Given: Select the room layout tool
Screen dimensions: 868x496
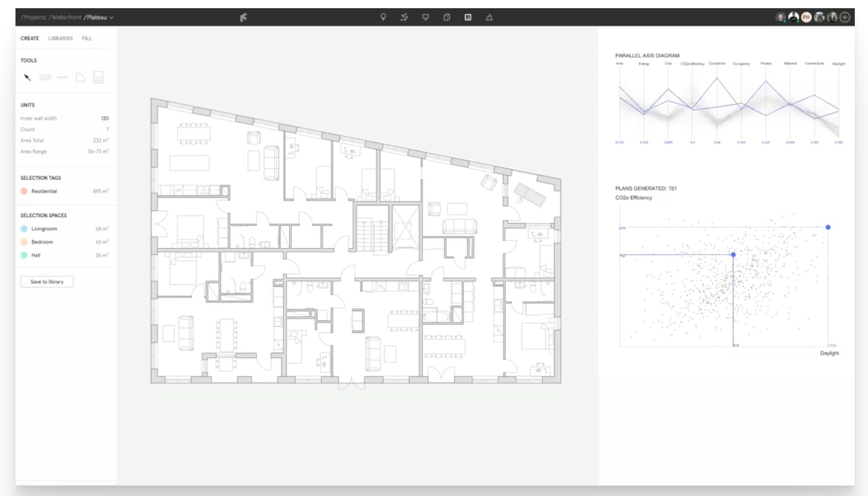Looking at the screenshot, I should pyautogui.click(x=99, y=77).
